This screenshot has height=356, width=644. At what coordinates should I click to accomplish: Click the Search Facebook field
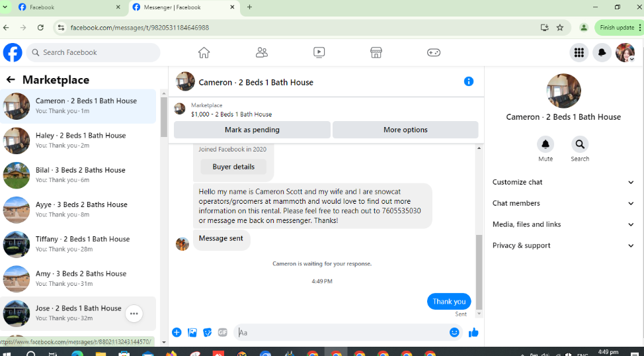(x=93, y=53)
